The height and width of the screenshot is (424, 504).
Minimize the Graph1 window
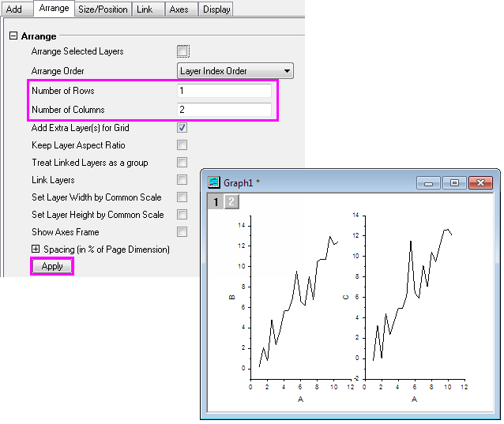click(x=430, y=182)
